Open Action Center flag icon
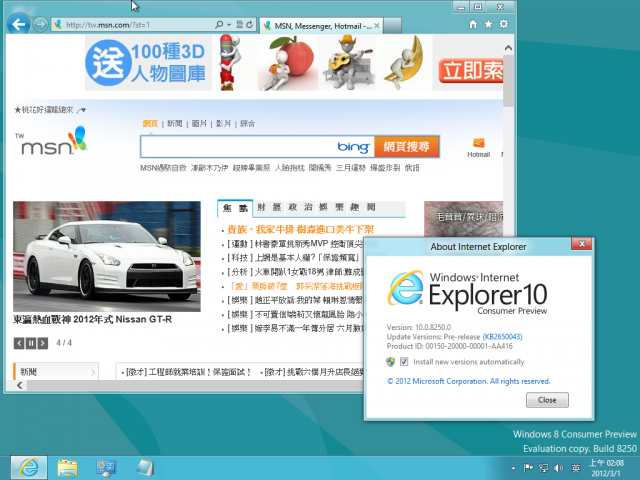The image size is (640, 480). click(528, 468)
